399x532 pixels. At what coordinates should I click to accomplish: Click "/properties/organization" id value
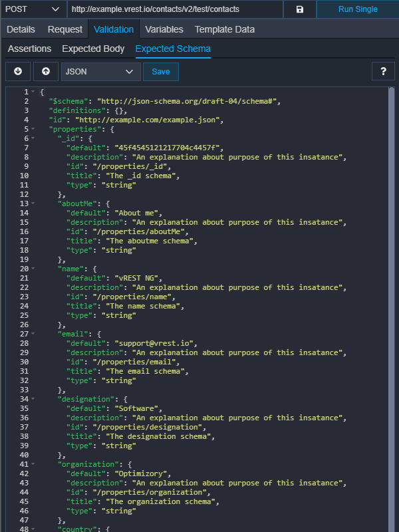(149, 492)
